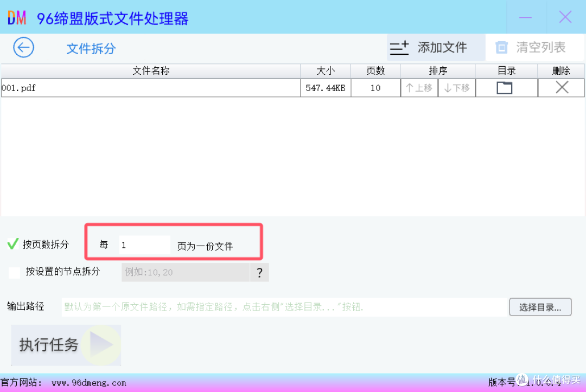Screen dimensions: 586x392
Task: Click the www.96dmeng.com official website link
Action: coord(89,383)
